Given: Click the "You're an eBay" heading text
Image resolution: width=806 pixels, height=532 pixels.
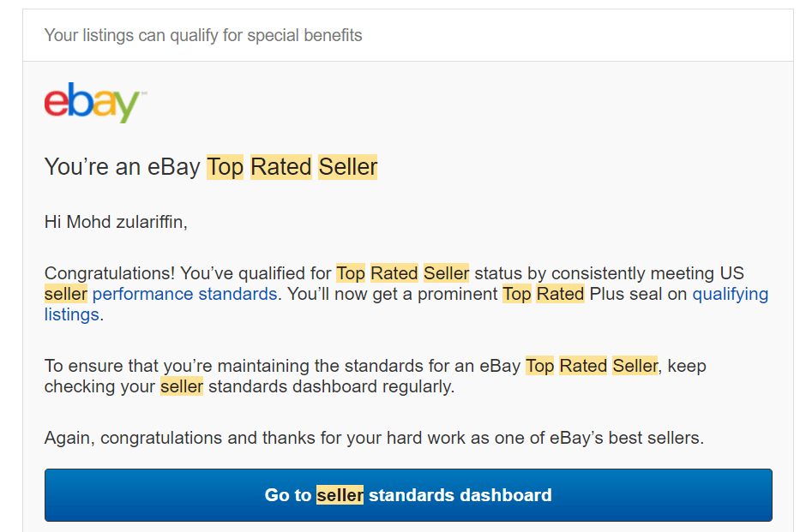Looking at the screenshot, I should click(x=122, y=166).
